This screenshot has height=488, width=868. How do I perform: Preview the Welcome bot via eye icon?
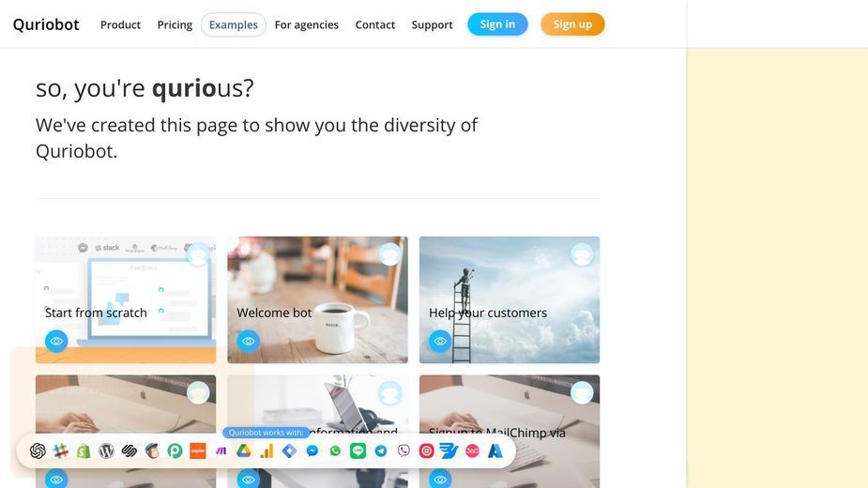pos(248,342)
